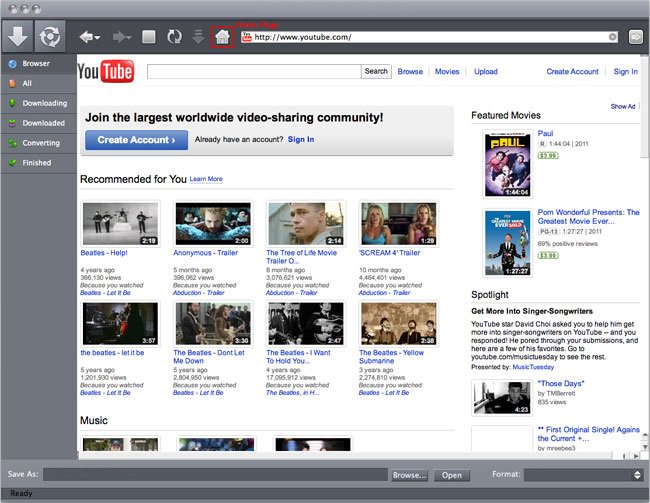The image size is (650, 503).
Task: Click the blue Create Account button
Action: click(136, 140)
